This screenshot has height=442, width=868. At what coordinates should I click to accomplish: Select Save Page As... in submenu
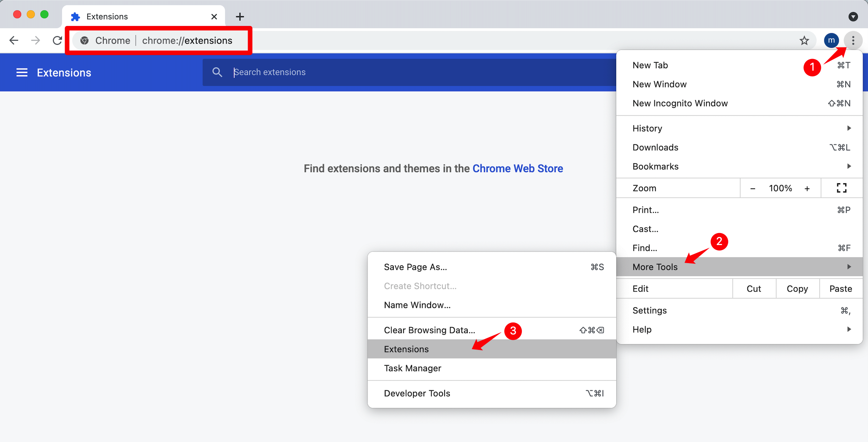point(492,267)
